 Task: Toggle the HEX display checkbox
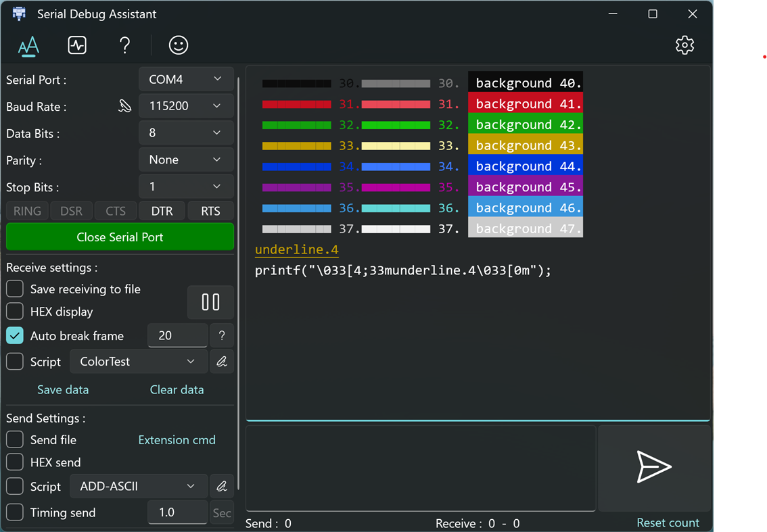(x=15, y=312)
